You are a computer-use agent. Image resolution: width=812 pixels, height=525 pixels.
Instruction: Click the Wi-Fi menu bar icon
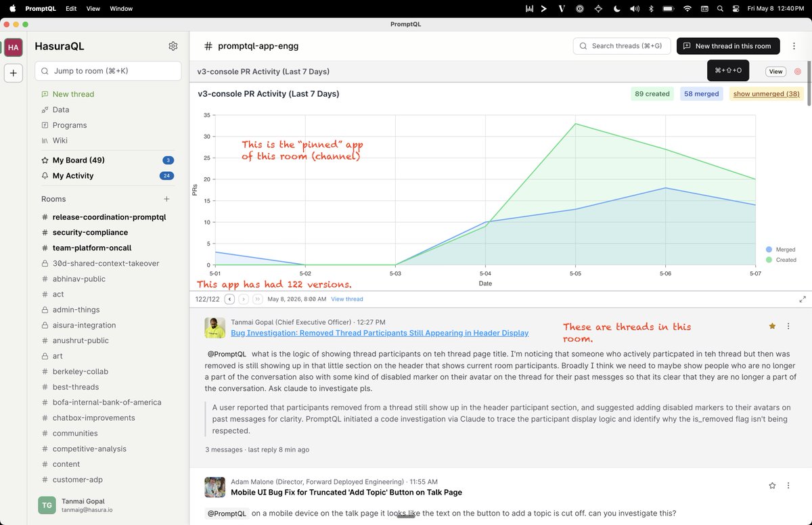tap(687, 9)
